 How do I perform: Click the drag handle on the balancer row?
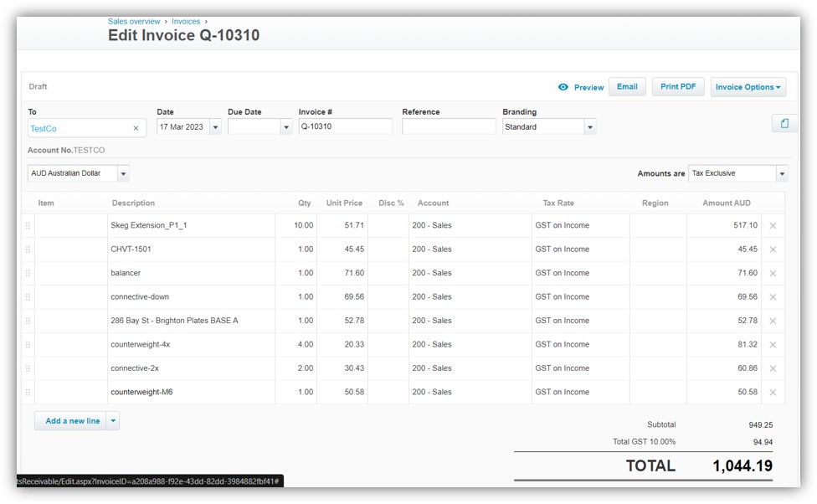point(28,273)
